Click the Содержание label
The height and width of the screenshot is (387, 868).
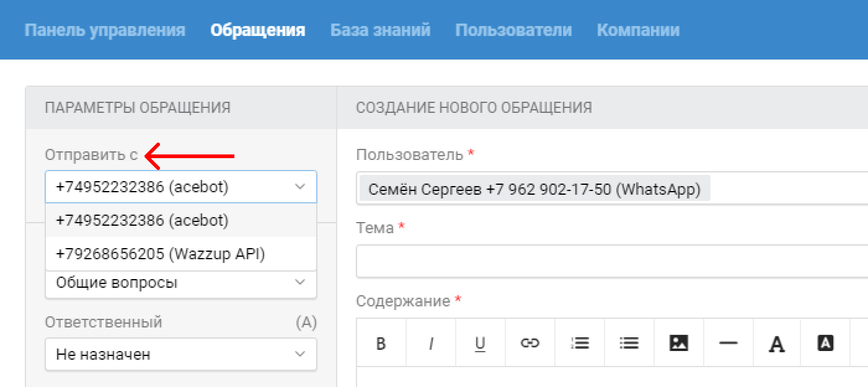(x=403, y=301)
